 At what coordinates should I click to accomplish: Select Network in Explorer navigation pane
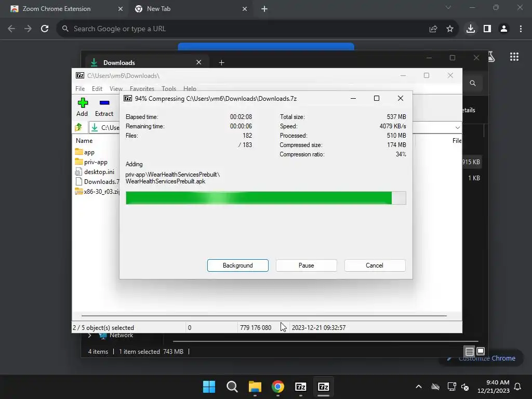(x=121, y=335)
